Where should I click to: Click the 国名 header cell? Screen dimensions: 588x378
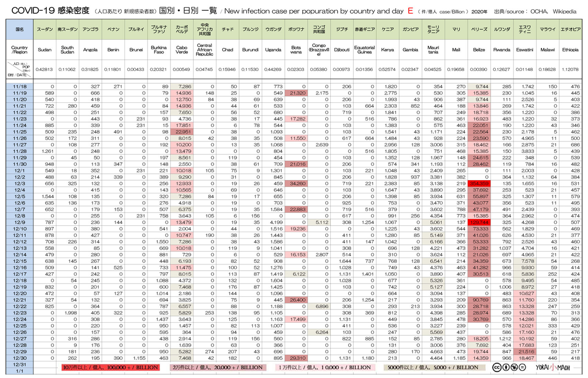tap(20, 30)
